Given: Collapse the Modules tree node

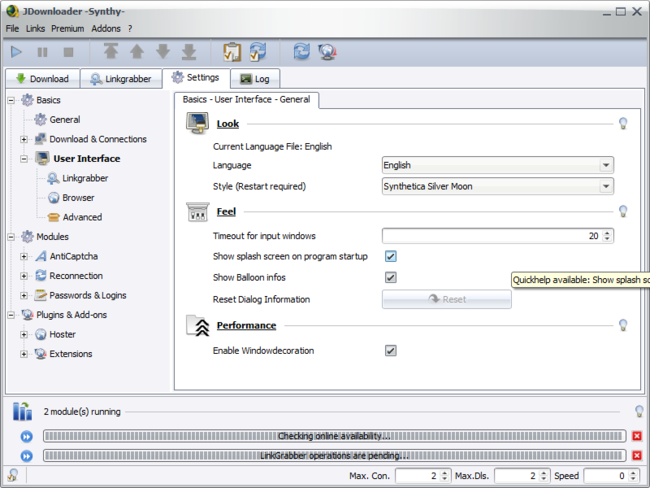Looking at the screenshot, I should (11, 237).
